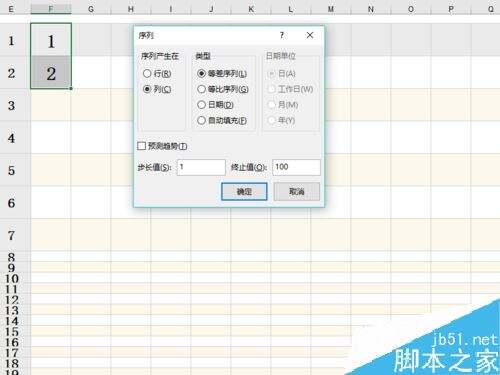This screenshot has width=500, height=375.
Task: Select column G header
Action: tap(91, 9)
